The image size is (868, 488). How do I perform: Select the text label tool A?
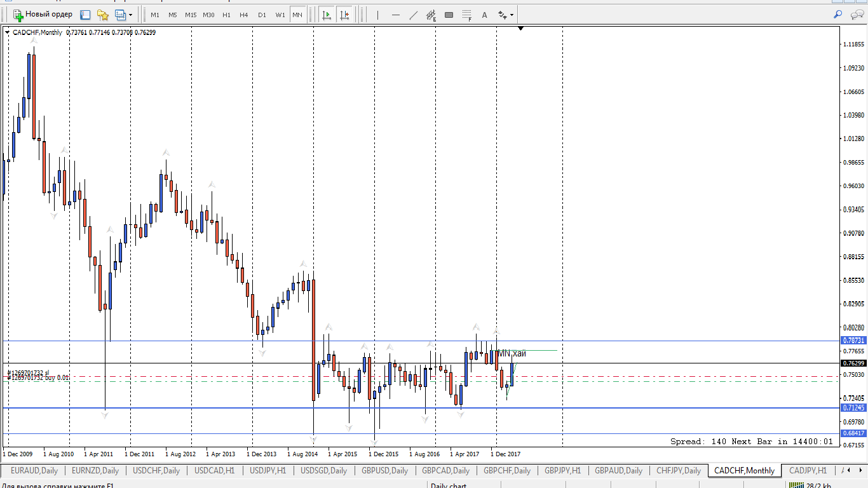click(484, 15)
